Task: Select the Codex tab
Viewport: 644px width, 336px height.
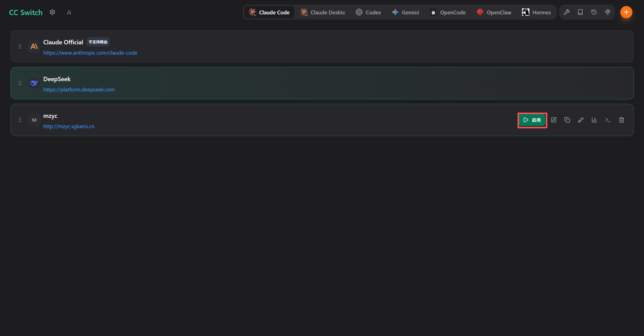Action: pyautogui.click(x=368, y=12)
